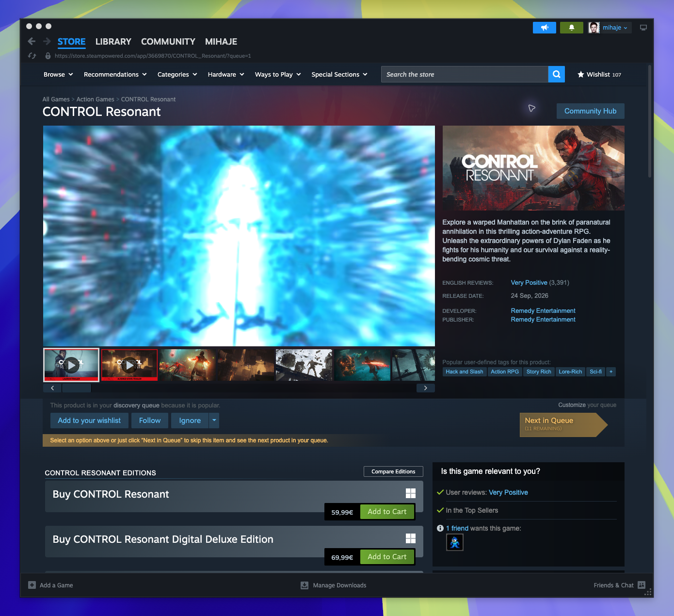Expand the Ways to Play menu

point(278,74)
